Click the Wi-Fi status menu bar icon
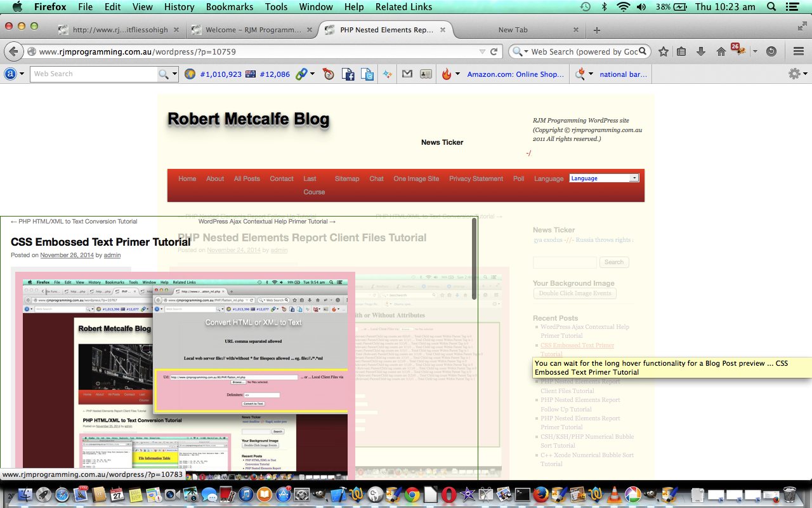 click(x=623, y=7)
